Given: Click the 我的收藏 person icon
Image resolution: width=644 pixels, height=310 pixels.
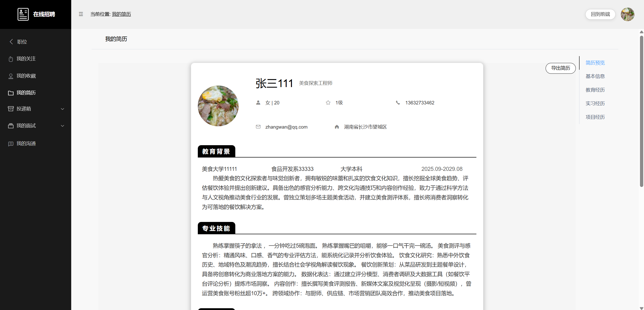Looking at the screenshot, I should [11, 76].
